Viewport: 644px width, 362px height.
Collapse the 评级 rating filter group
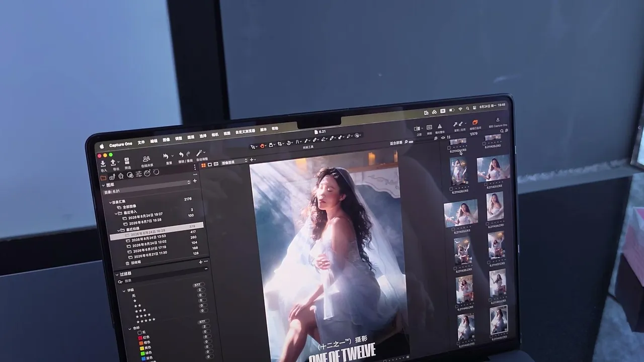pyautogui.click(x=124, y=291)
